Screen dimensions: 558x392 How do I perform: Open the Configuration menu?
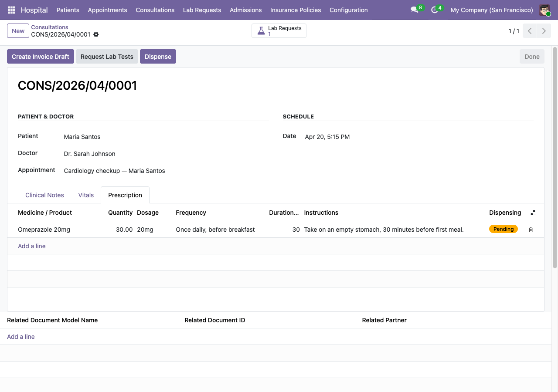pos(349,10)
